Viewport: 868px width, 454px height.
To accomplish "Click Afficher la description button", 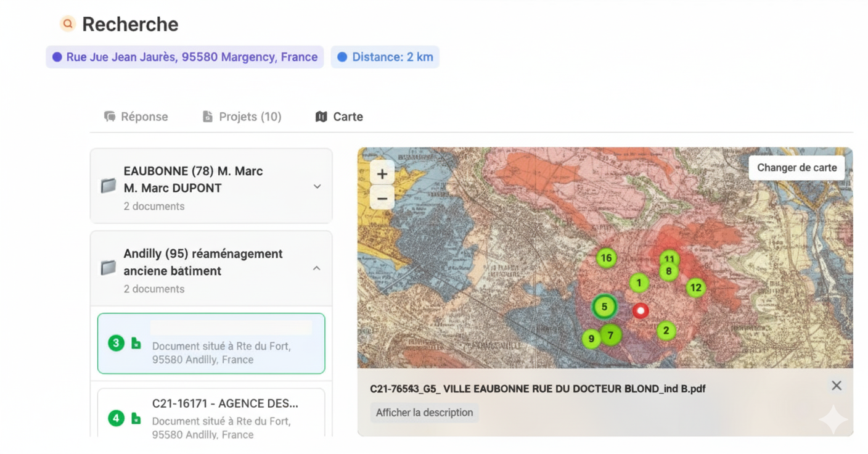I will [x=424, y=413].
